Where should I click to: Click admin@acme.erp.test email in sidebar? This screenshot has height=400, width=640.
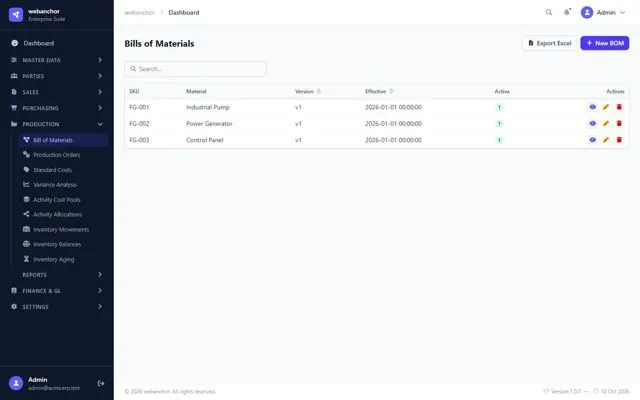pyautogui.click(x=54, y=388)
